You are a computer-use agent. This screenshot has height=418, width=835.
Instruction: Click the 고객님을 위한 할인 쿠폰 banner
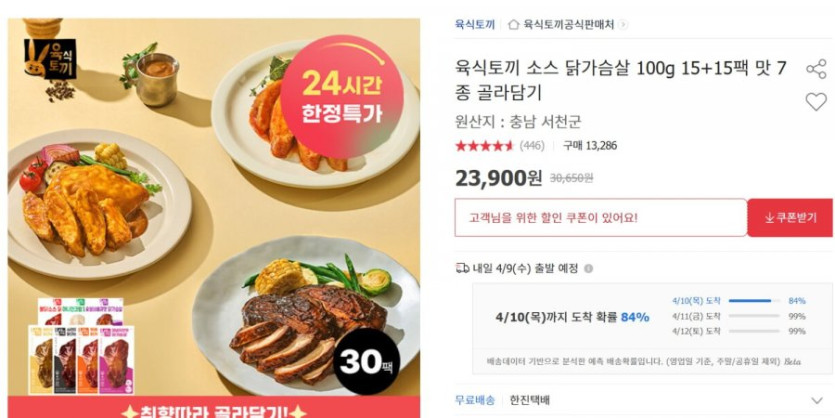coord(601,218)
